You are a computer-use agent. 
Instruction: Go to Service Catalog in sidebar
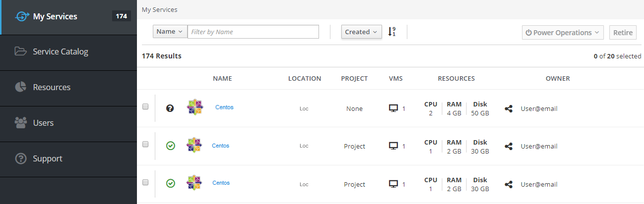(60, 51)
